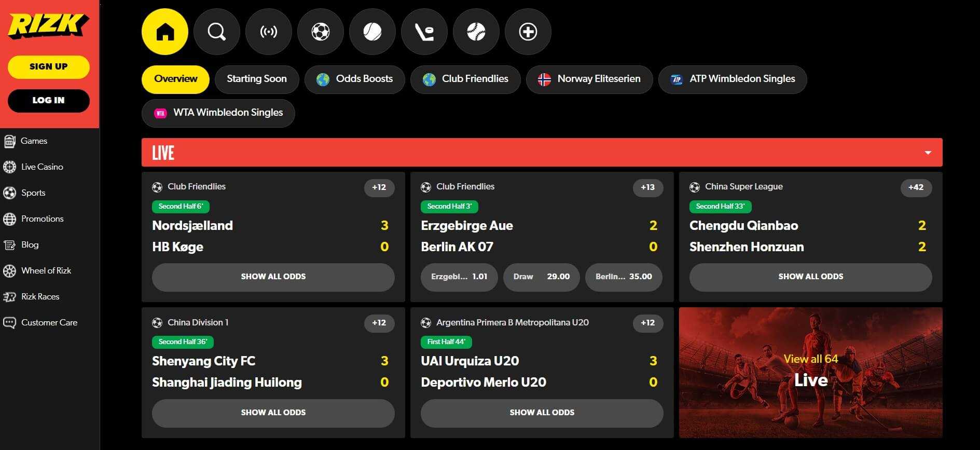Image resolution: width=980 pixels, height=450 pixels.
Task: Bet on Berlin AK 07 at 35.00
Action: [624, 277]
